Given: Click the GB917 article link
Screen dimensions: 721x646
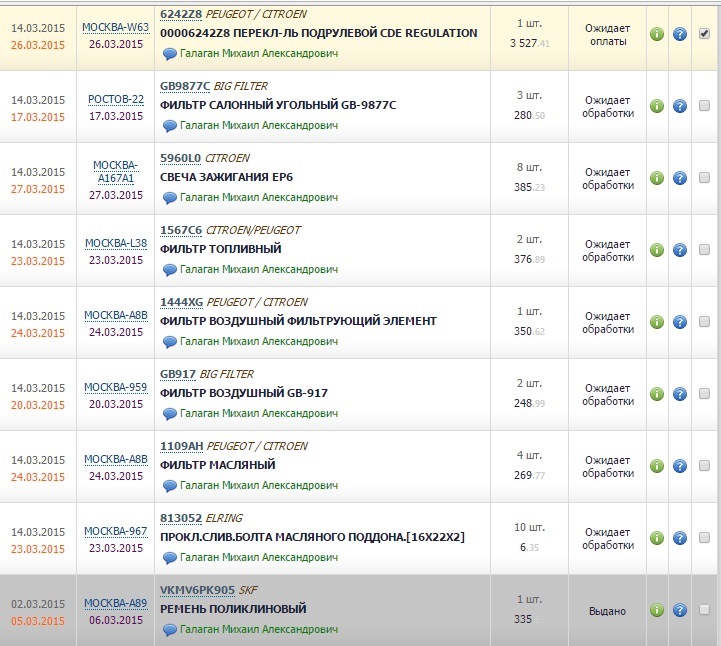Looking at the screenshot, I should pyautogui.click(x=177, y=374).
